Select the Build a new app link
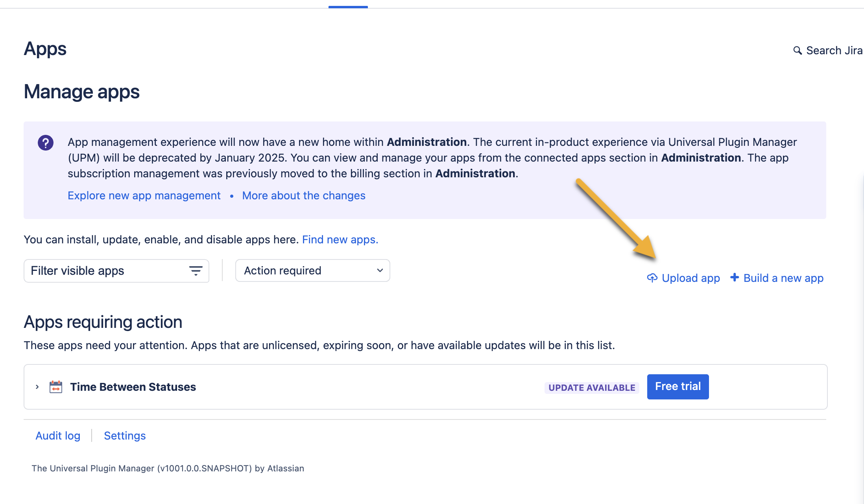 point(783,278)
